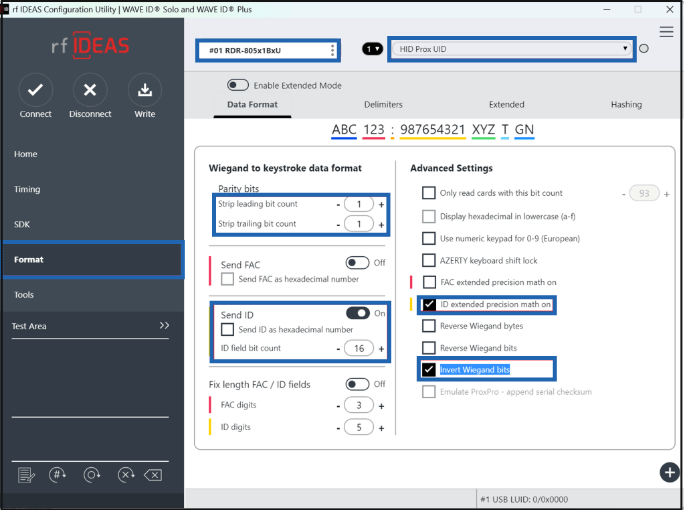Image resolution: width=684 pixels, height=510 pixels.
Task: Switch to the Delimiters tab
Action: pyautogui.click(x=383, y=105)
